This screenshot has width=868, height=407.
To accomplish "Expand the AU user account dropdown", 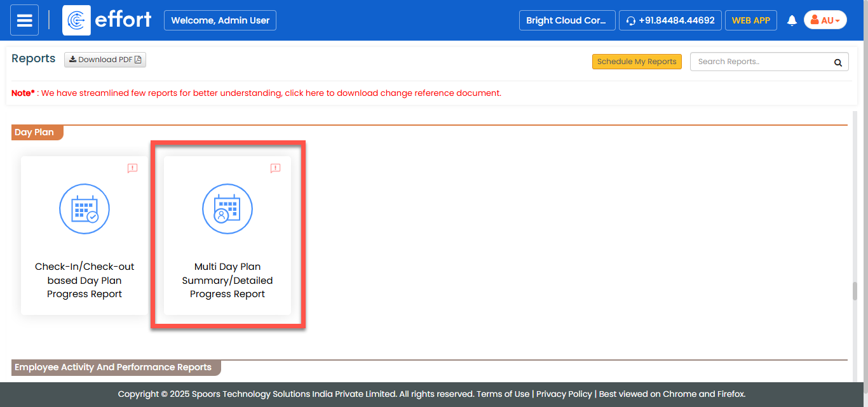I will (825, 20).
